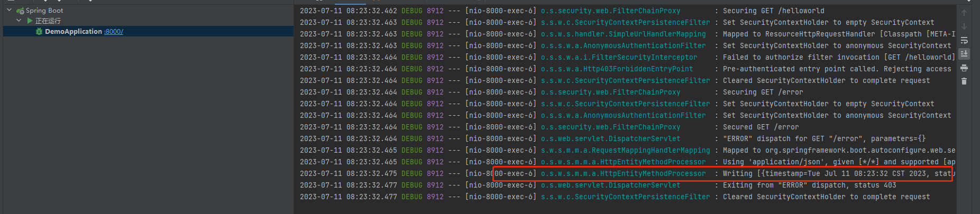
Task: Click the o.s.s.w.a.Http403ForbiddenEntryPoint logger name
Action: click(x=617, y=69)
